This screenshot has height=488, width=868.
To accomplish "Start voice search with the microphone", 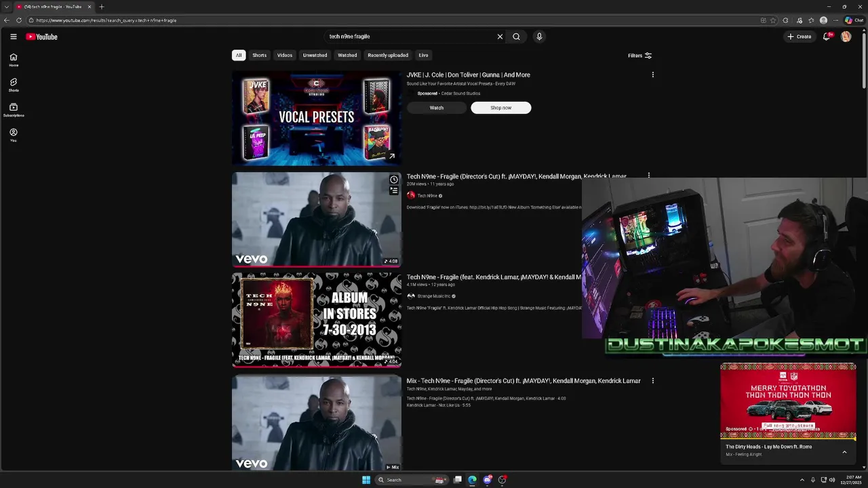I will coord(539,37).
